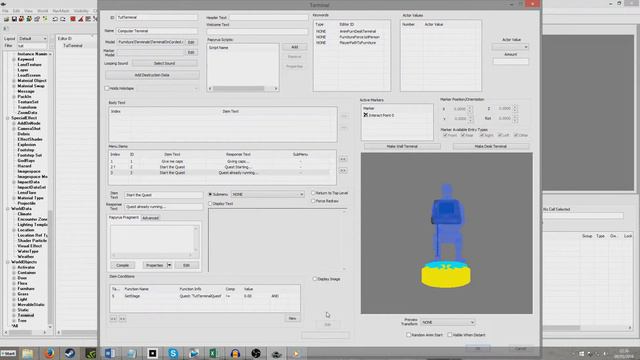Open File Explorer from the taskbar
640x360 pixels.
coord(28,353)
